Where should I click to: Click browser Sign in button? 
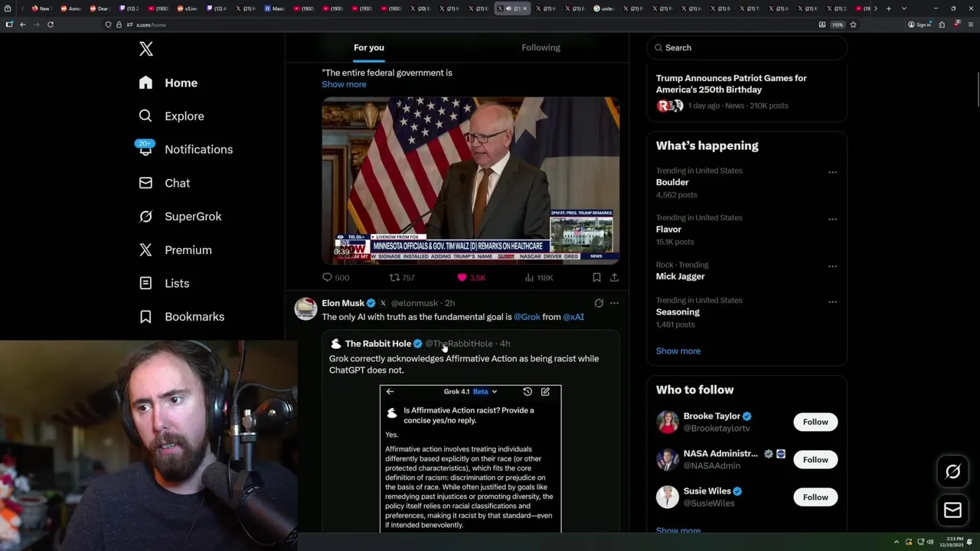click(x=920, y=24)
